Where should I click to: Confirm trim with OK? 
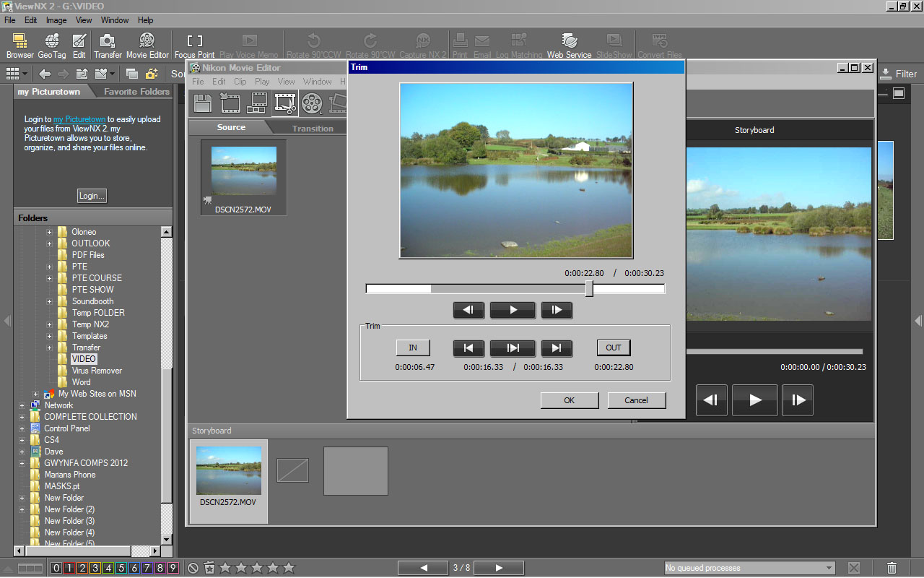(570, 400)
